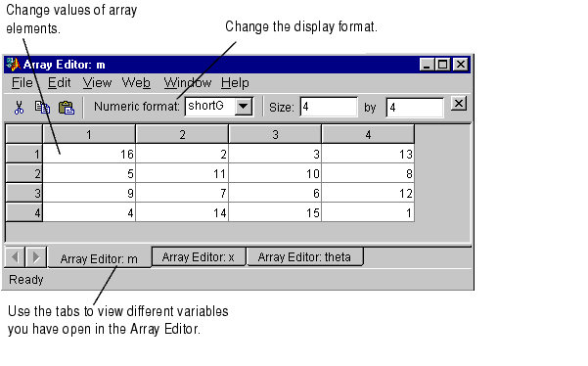Maximize the Array Editor window
Screen dimensions: 588x366
(x=442, y=65)
